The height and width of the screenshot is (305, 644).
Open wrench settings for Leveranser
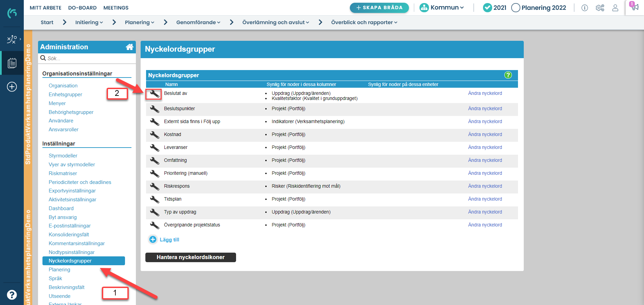coord(155,148)
